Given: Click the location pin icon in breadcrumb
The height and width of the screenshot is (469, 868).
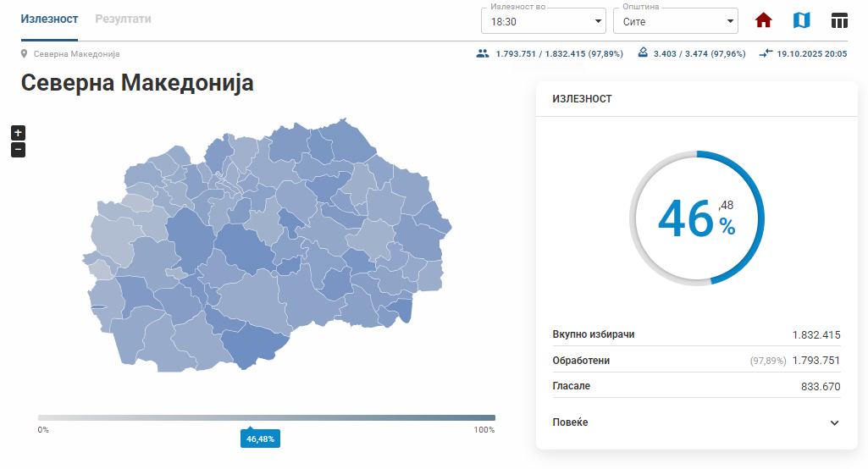Looking at the screenshot, I should coord(25,53).
